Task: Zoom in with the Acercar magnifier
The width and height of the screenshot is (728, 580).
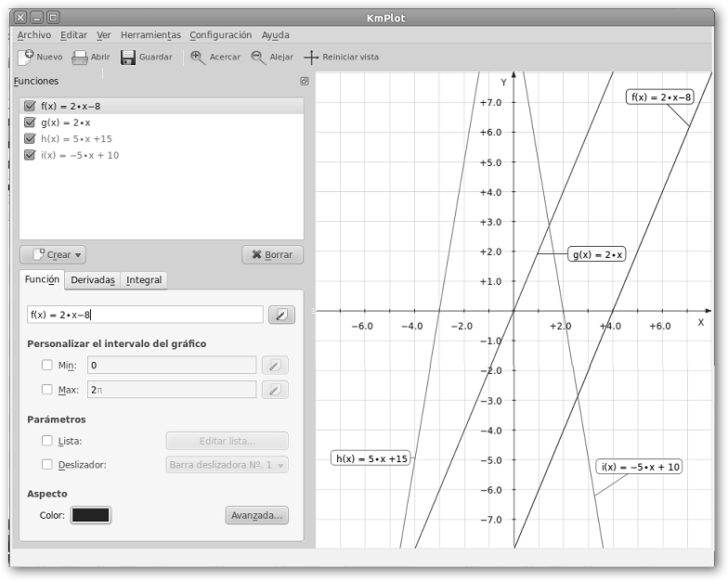Action: click(x=198, y=57)
